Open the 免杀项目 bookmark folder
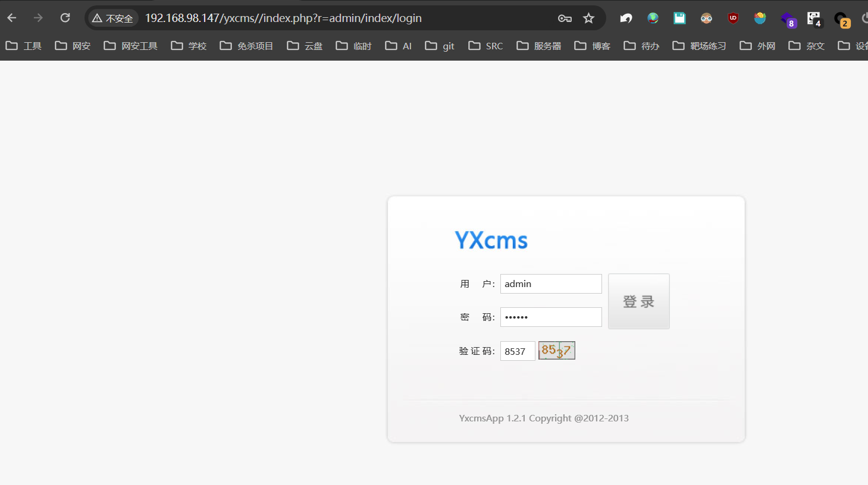This screenshot has height=485, width=868. (246, 46)
